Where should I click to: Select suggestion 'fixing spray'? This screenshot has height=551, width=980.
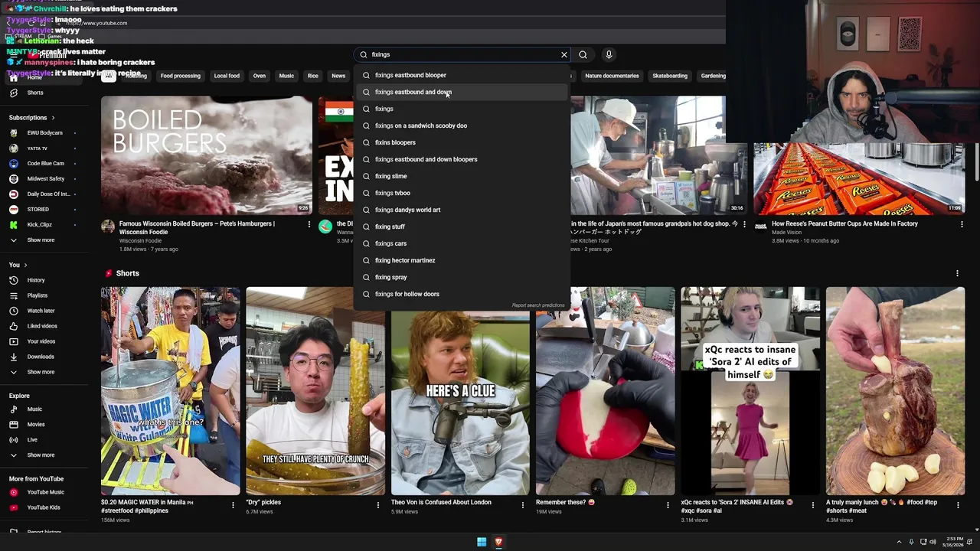(x=462, y=277)
